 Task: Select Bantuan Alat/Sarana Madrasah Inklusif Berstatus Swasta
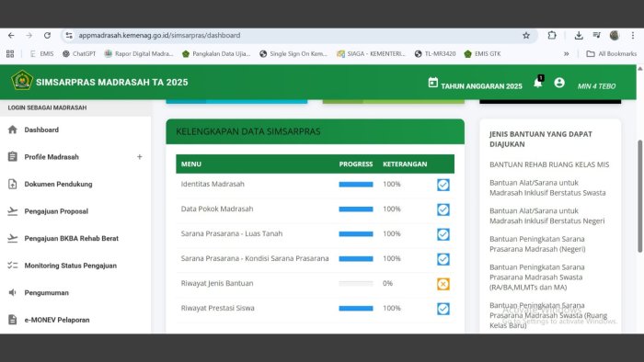547,187
